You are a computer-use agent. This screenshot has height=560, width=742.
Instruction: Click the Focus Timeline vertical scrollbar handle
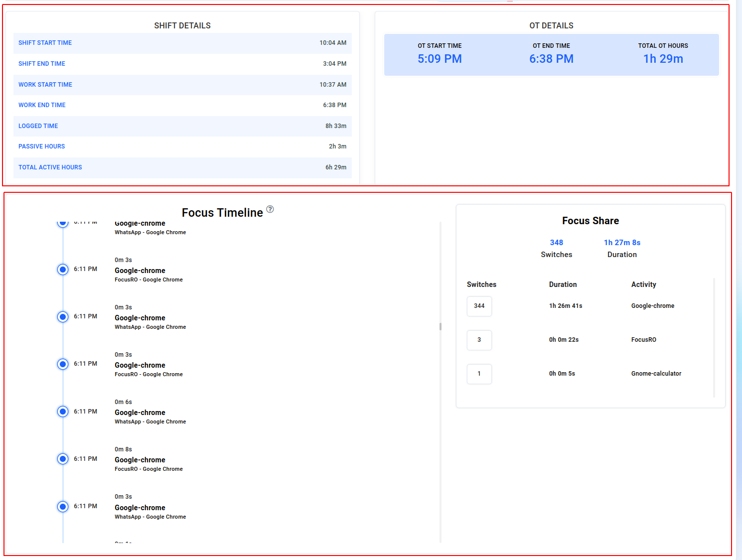pyautogui.click(x=441, y=327)
